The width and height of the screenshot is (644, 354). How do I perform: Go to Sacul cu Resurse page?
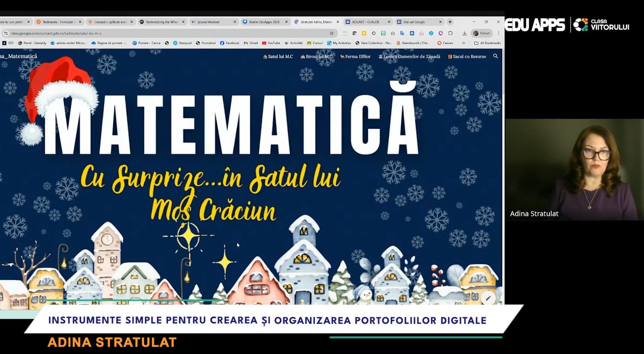467,57
